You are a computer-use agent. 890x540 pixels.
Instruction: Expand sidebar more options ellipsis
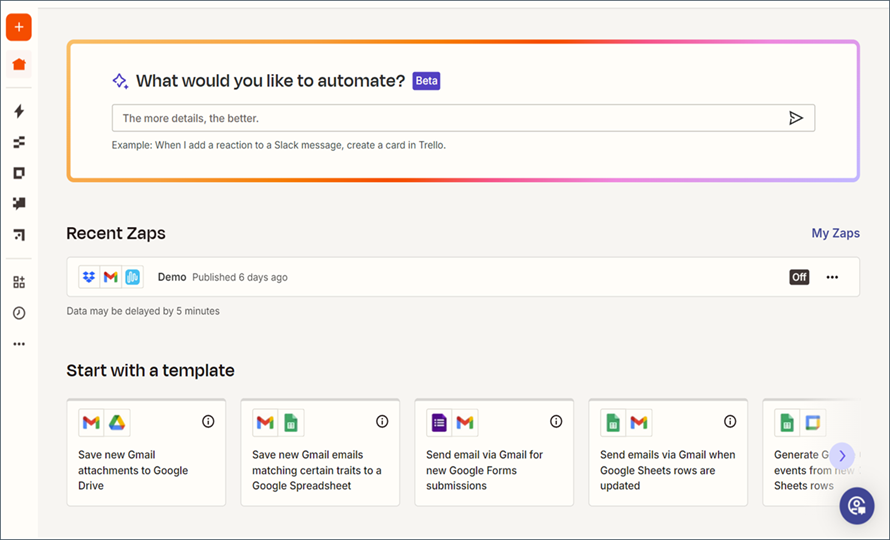click(19, 344)
